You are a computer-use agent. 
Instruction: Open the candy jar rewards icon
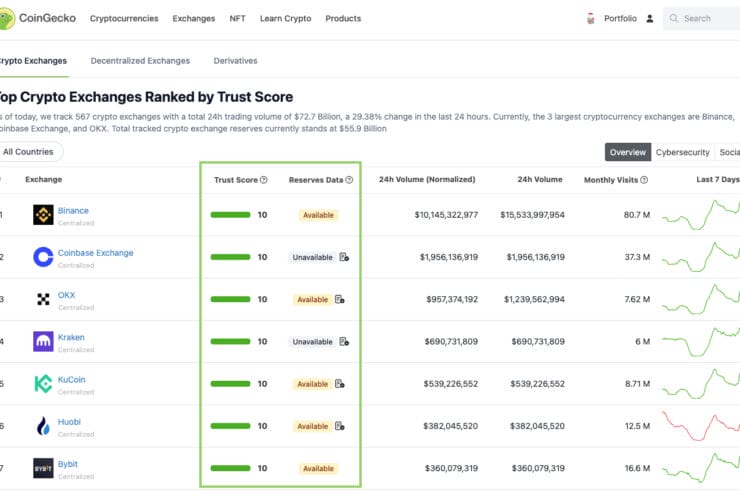tap(590, 19)
